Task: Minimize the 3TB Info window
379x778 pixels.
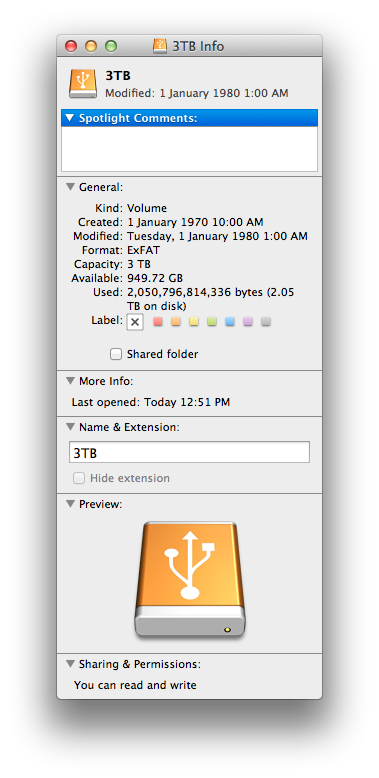Action: (x=91, y=46)
